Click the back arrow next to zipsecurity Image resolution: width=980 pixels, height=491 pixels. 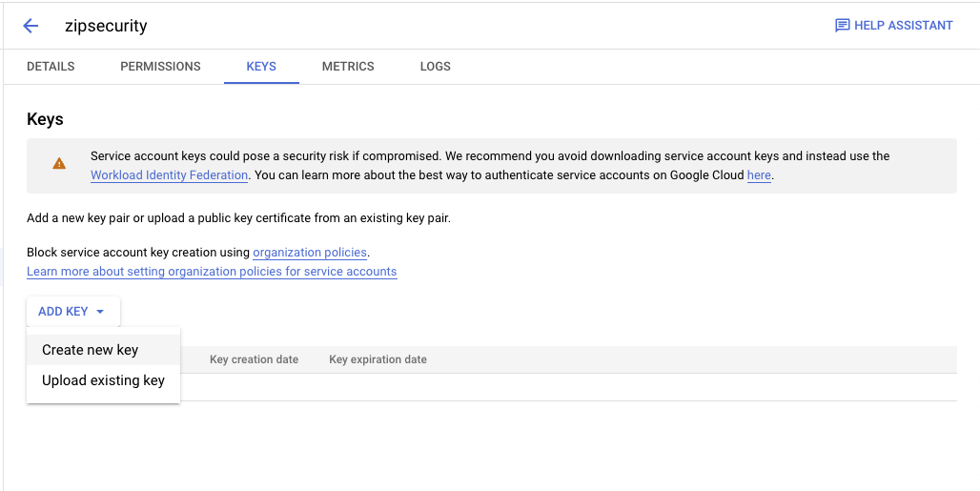(x=31, y=26)
